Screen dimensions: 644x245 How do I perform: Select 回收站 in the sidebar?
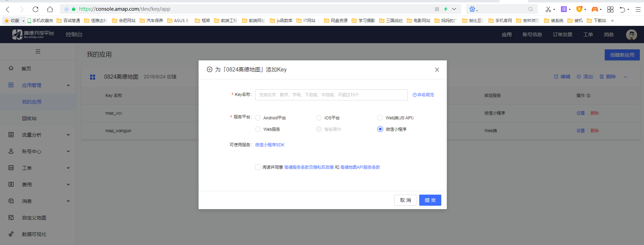click(29, 118)
